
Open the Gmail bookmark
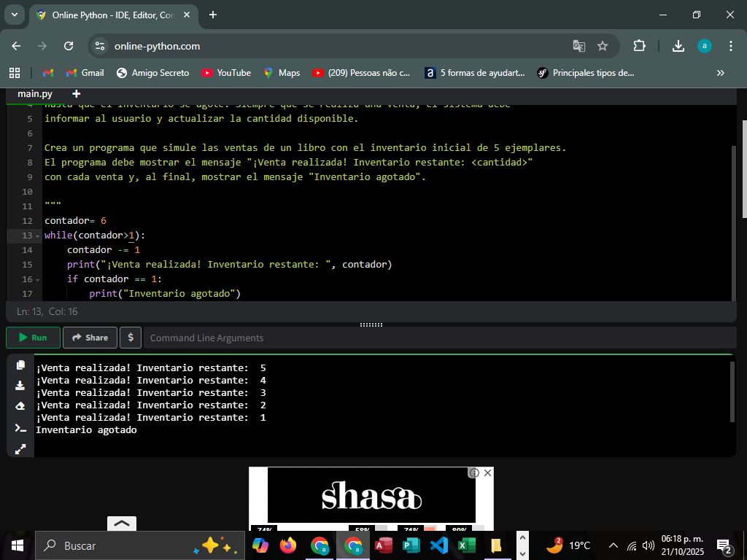85,73
